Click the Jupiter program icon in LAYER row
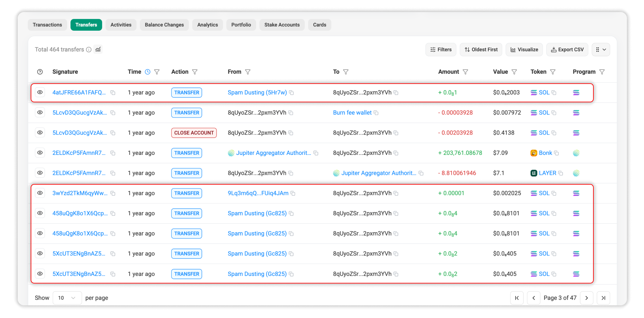The height and width of the screenshot is (318, 644). (576, 173)
